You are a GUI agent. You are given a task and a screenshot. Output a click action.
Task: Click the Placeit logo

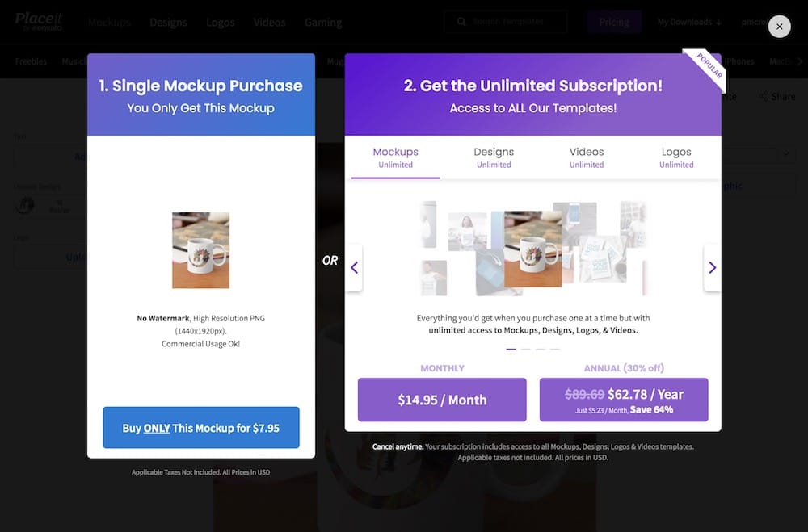point(39,22)
